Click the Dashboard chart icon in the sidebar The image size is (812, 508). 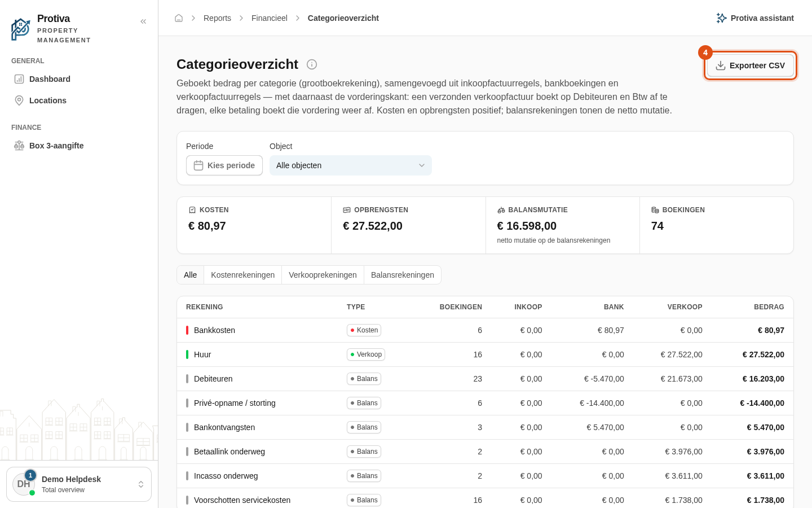click(x=19, y=79)
